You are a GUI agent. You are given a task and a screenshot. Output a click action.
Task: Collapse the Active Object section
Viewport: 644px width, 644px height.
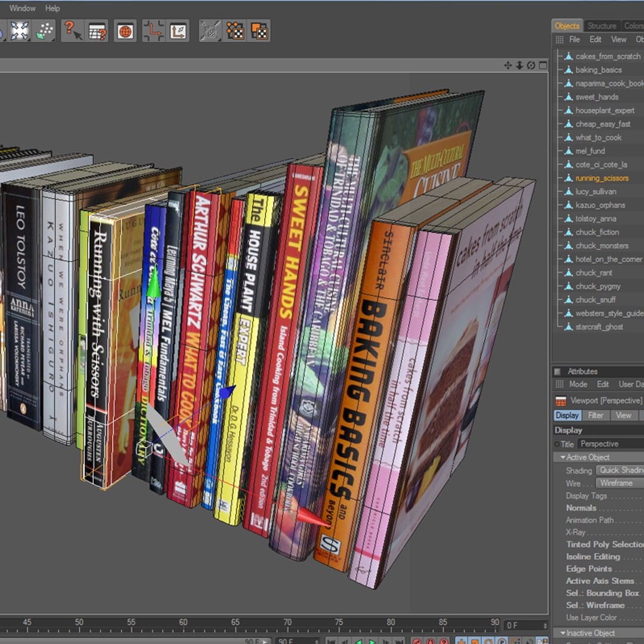click(563, 457)
